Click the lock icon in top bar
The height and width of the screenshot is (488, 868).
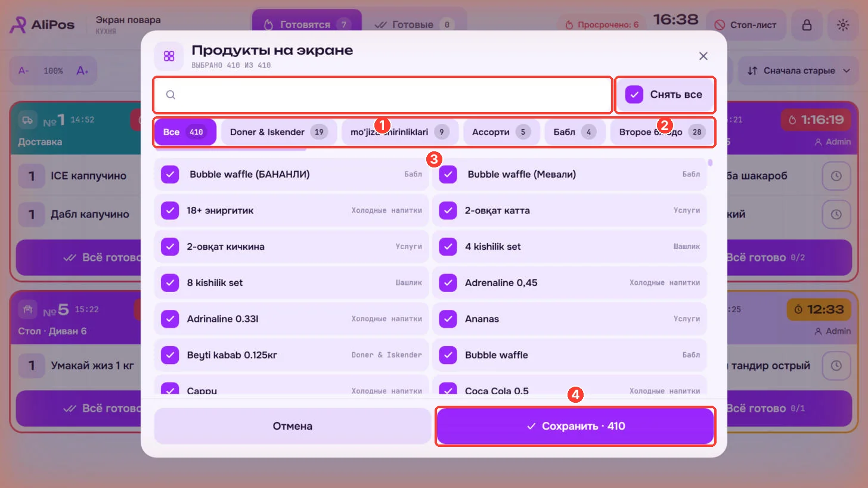[x=807, y=25]
